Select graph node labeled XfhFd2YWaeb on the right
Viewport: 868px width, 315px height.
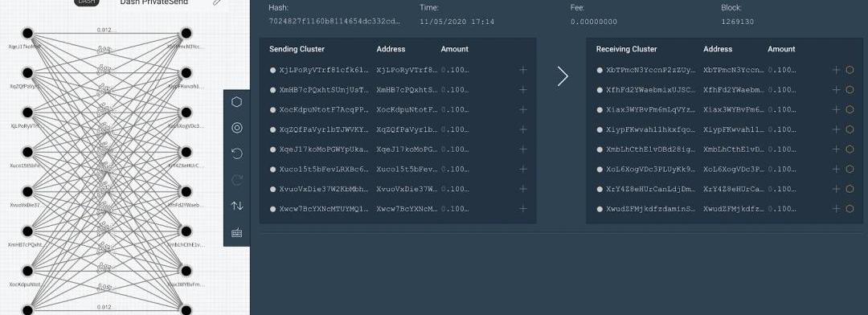click(186, 191)
